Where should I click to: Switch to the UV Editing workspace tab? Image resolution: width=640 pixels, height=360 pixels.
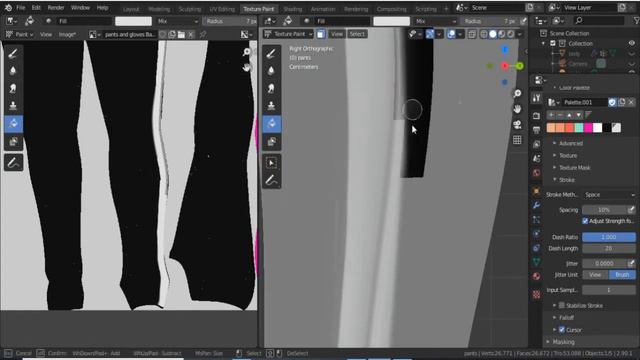point(222,9)
